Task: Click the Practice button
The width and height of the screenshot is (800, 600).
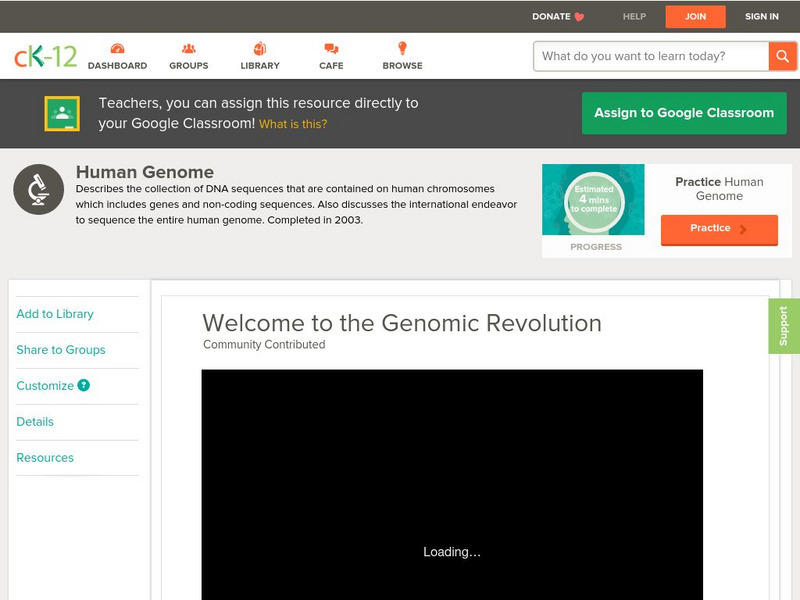Action: coord(719,230)
